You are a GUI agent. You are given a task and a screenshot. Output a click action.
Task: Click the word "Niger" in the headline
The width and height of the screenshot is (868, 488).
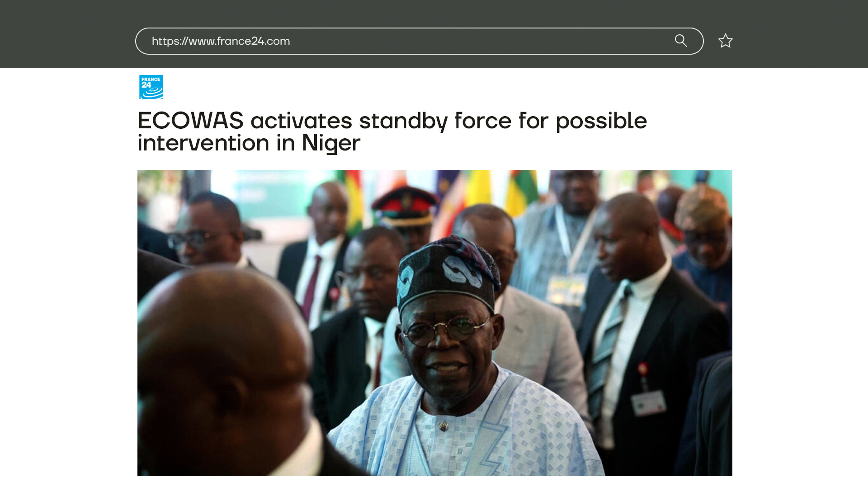pos(331,143)
